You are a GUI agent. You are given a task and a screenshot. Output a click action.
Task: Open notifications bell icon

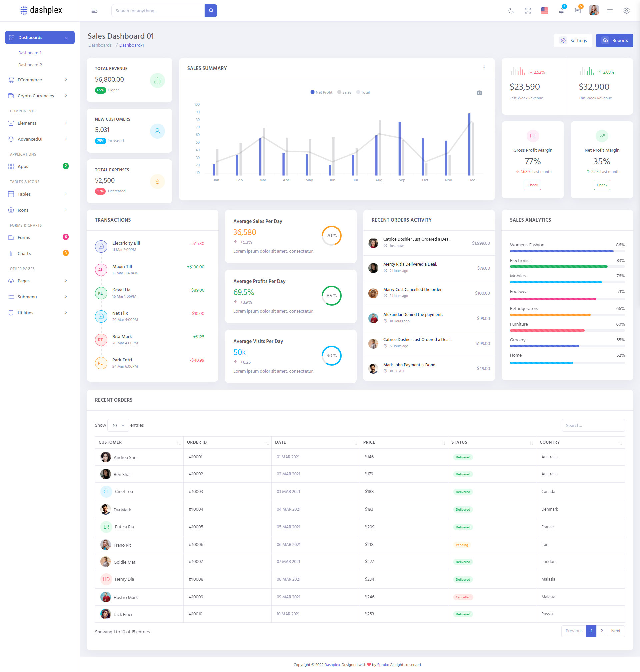pyautogui.click(x=561, y=11)
